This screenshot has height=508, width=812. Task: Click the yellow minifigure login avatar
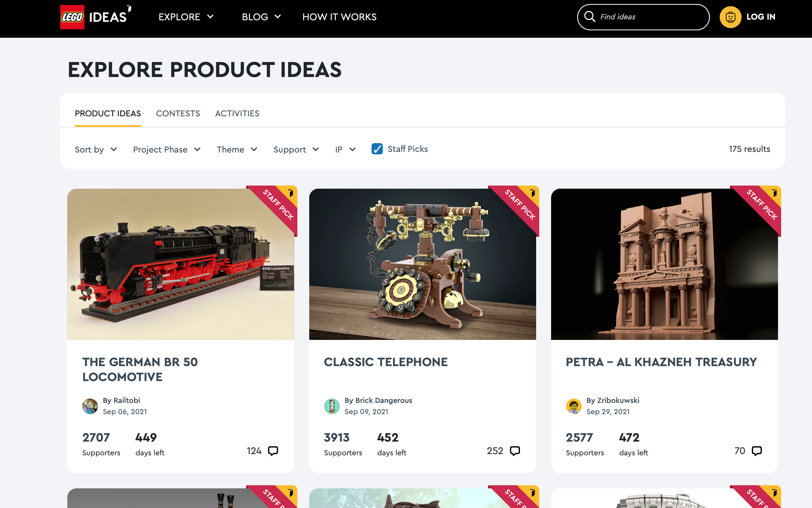730,17
